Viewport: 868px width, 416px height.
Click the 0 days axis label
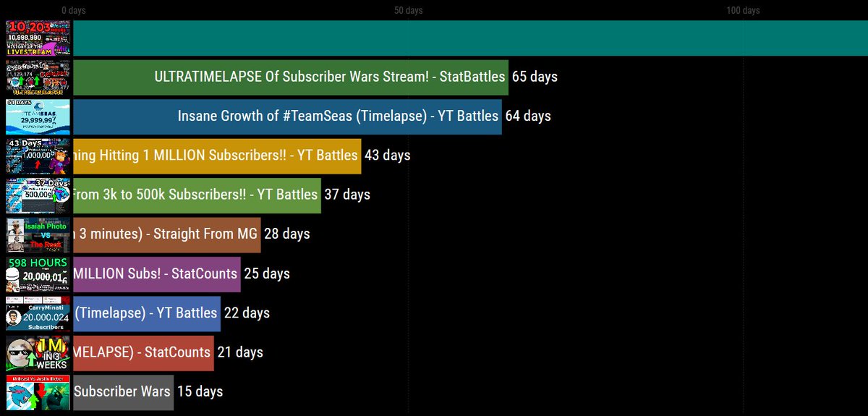(74, 11)
